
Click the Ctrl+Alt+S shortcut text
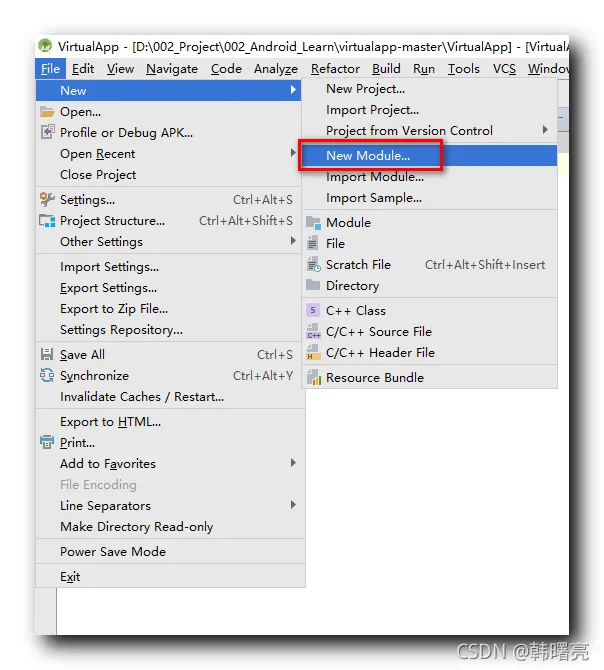click(263, 200)
